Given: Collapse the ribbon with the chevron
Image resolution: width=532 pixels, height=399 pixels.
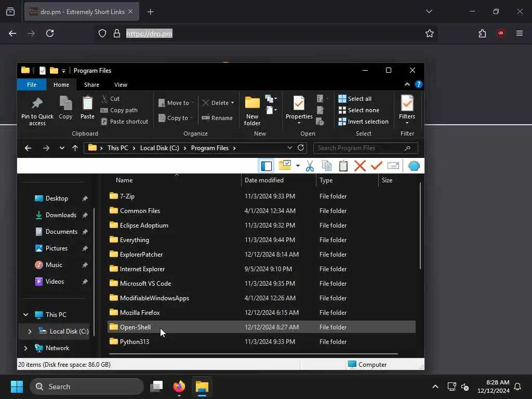Looking at the screenshot, I should (x=407, y=85).
